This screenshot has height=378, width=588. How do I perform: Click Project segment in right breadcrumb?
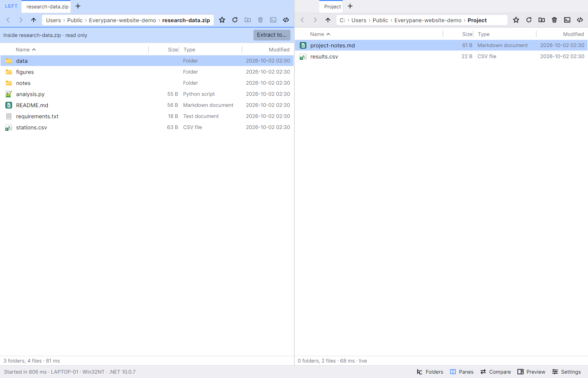pyautogui.click(x=477, y=20)
